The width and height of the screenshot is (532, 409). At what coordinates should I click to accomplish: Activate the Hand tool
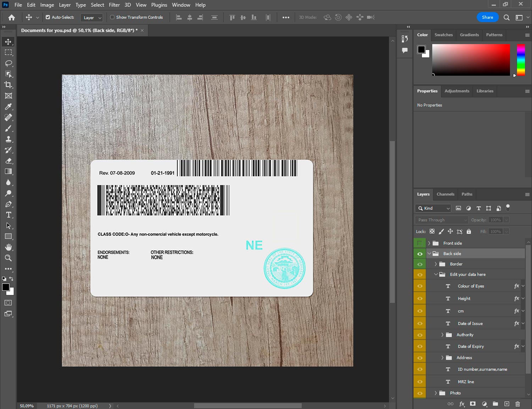tap(9, 247)
